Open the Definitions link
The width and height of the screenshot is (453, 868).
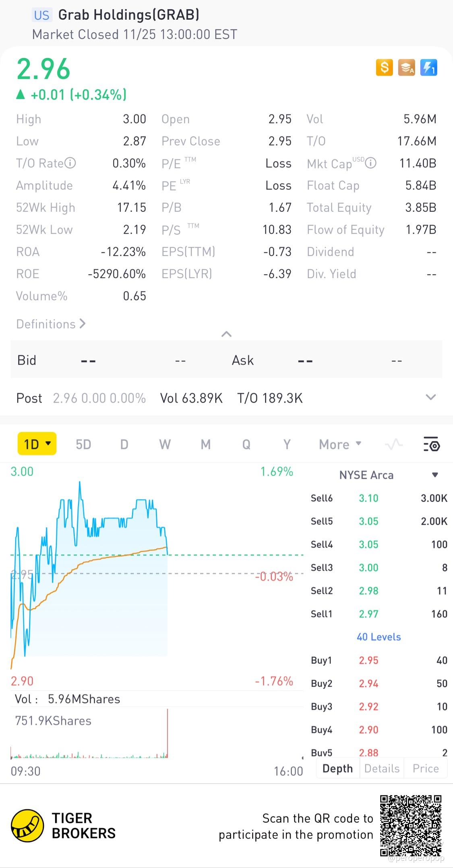pos(51,324)
